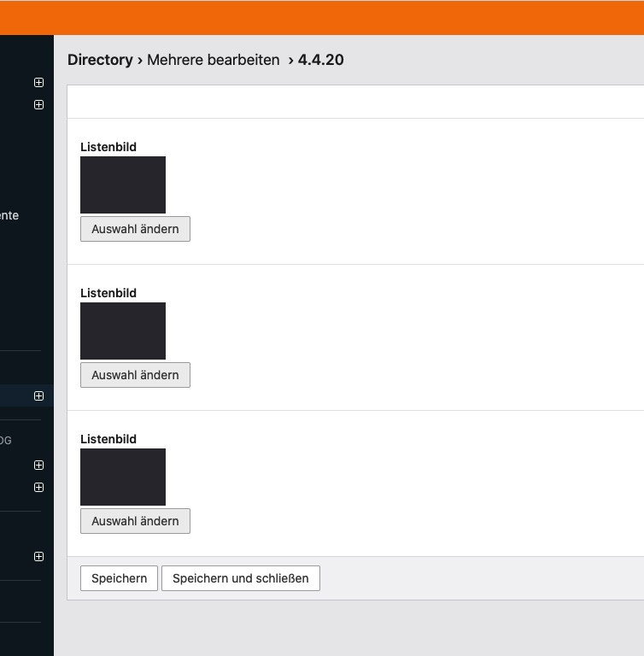Expand the bottommost plus icon in the sidebar
Screen dimensions: 644x656
point(38,557)
